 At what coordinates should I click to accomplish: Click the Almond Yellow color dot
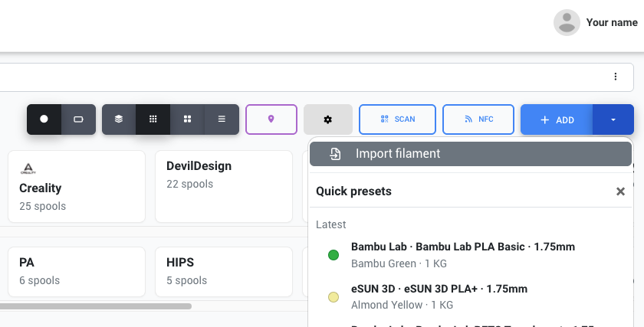tap(333, 297)
